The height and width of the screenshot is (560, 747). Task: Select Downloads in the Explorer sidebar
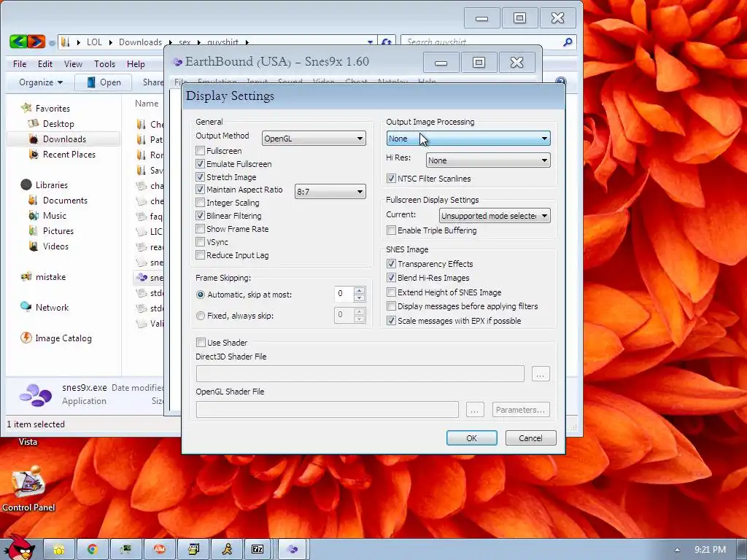point(64,139)
